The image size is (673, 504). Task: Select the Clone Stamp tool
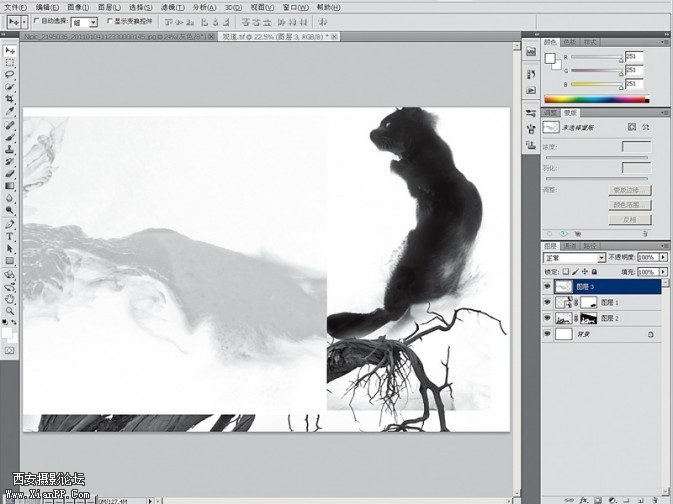tap(9, 149)
